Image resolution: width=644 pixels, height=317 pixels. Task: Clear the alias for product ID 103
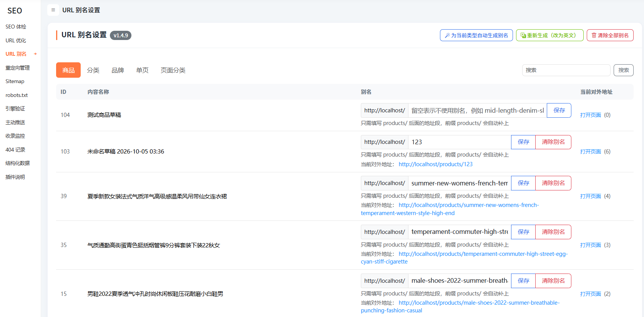(553, 142)
